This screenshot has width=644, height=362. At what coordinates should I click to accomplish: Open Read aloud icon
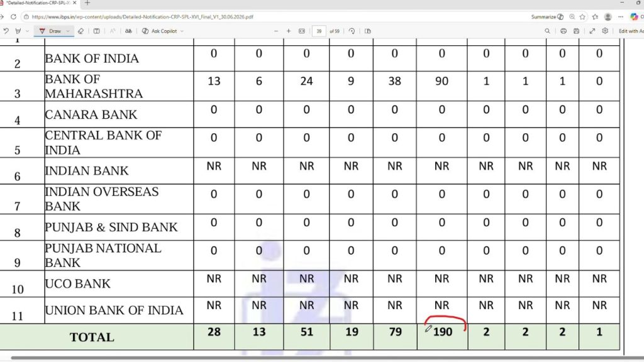[x=113, y=31]
